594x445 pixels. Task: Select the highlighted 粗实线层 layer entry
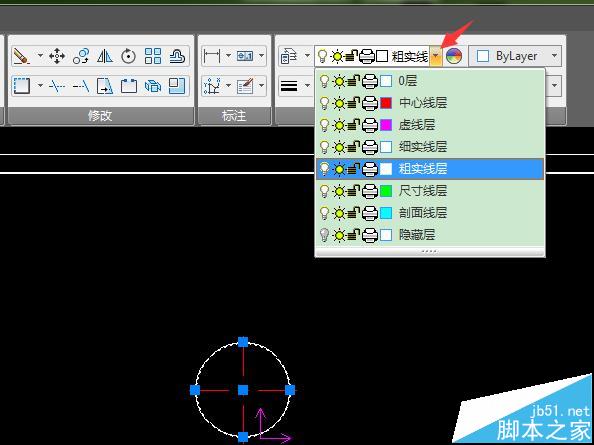point(430,169)
